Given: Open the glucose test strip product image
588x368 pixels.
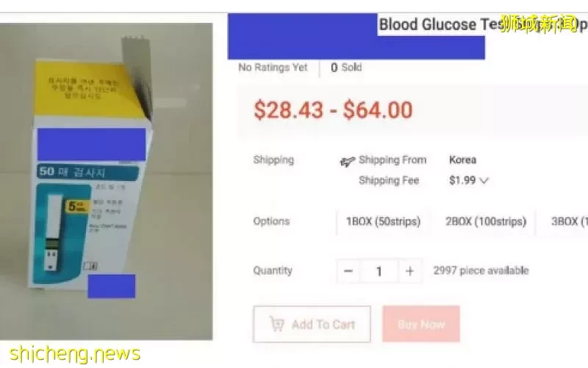Looking at the screenshot, I should (106, 181).
